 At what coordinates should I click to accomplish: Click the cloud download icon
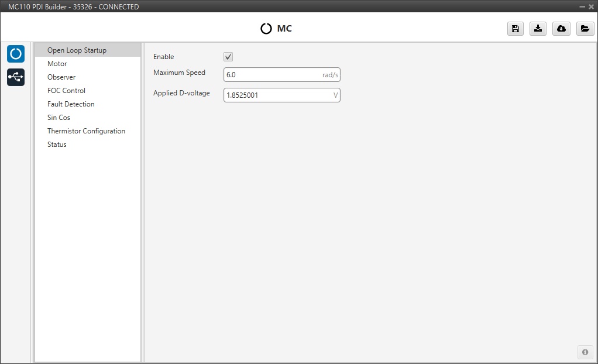[x=561, y=29]
